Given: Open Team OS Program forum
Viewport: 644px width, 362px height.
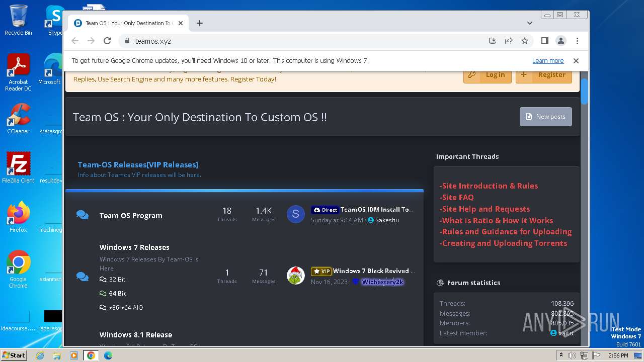Looking at the screenshot, I should tap(131, 216).
